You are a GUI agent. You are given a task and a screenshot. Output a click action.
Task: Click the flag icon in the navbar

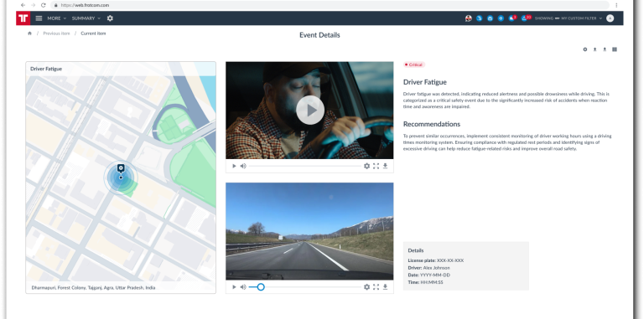(x=468, y=18)
